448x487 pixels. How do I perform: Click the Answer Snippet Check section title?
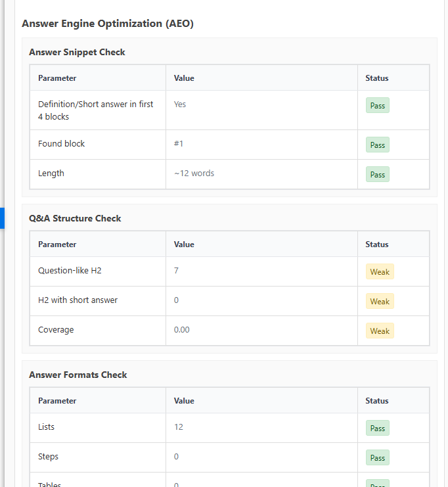pyautogui.click(x=77, y=52)
